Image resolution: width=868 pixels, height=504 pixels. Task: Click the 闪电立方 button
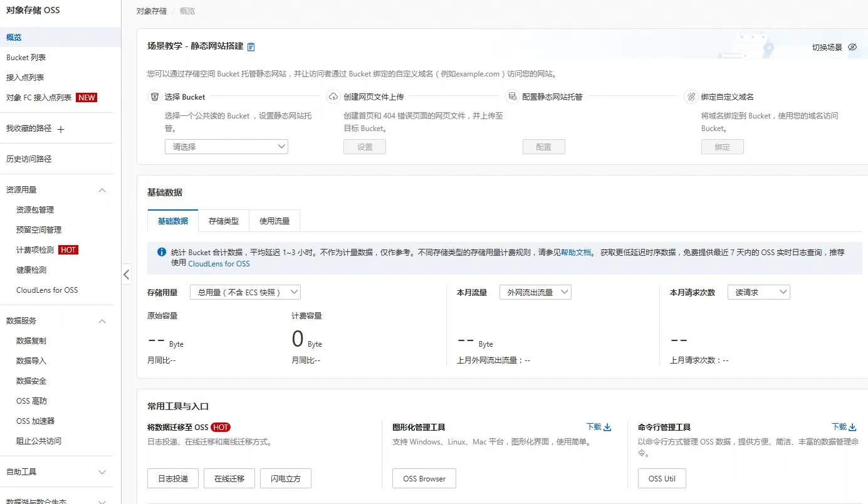[286, 478]
